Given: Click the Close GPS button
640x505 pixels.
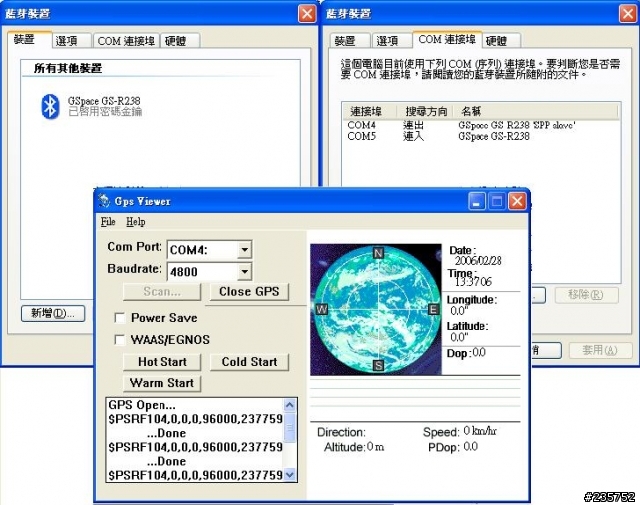Looking at the screenshot, I should 249,291.
